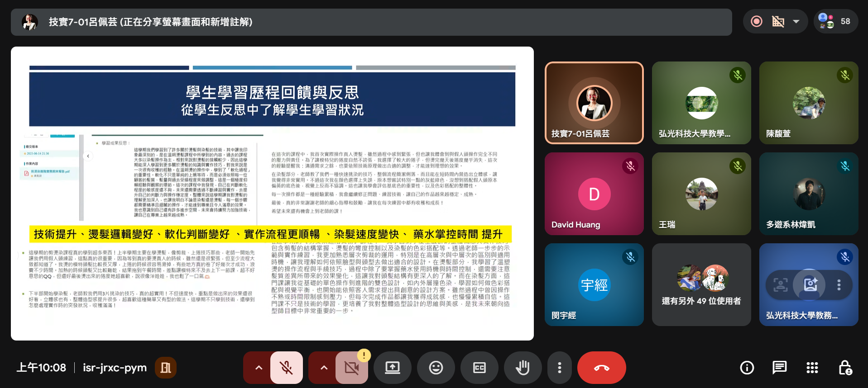Raise your hand
The image size is (868, 388).
tap(523, 368)
